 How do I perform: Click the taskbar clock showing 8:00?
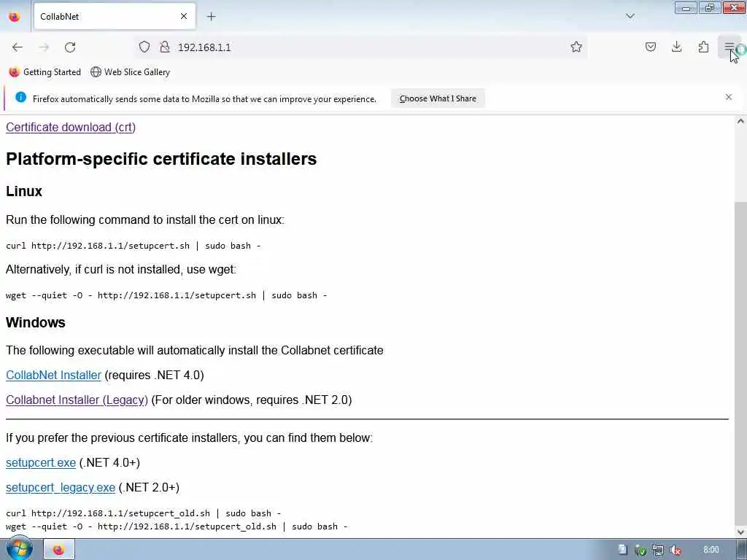tap(711, 550)
